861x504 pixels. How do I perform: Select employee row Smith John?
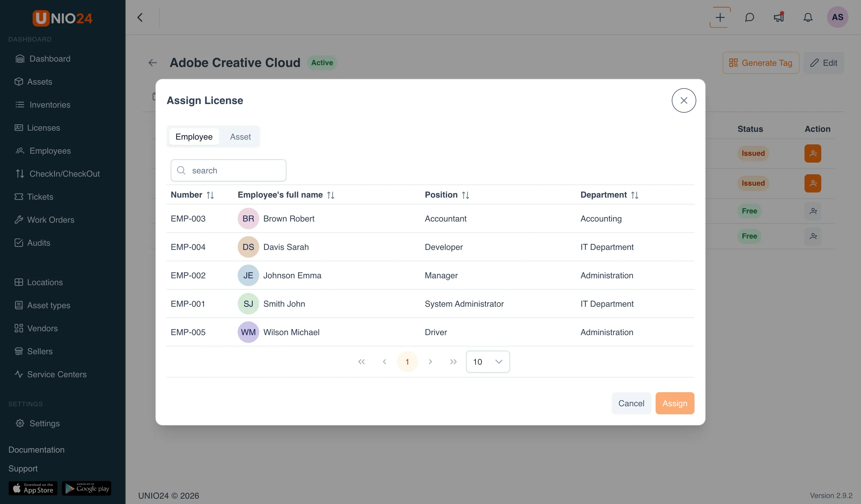click(430, 304)
